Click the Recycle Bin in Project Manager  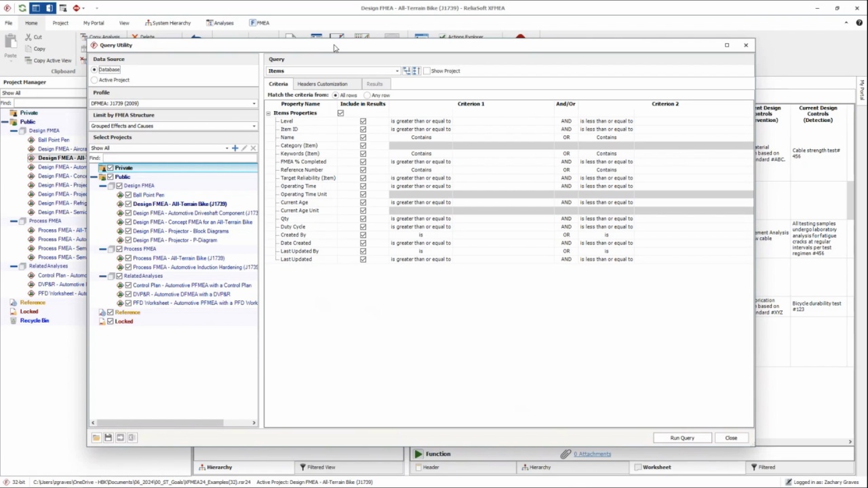[x=35, y=321]
